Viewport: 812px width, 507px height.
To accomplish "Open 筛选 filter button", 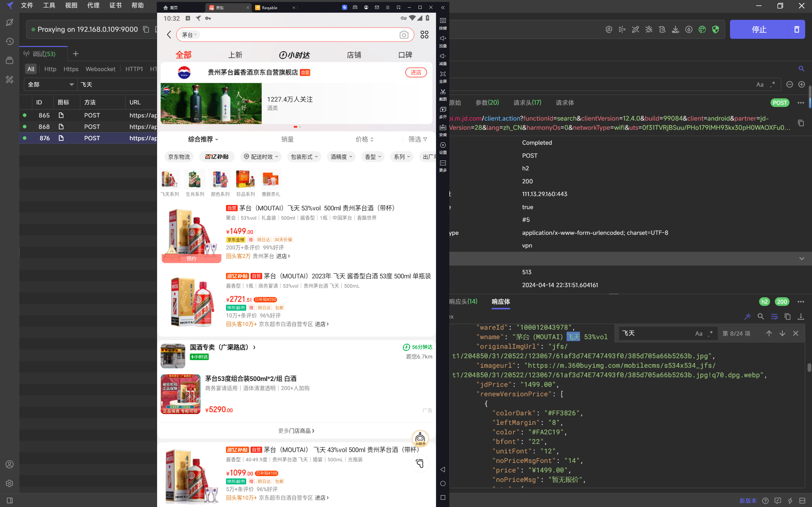I will (x=418, y=139).
